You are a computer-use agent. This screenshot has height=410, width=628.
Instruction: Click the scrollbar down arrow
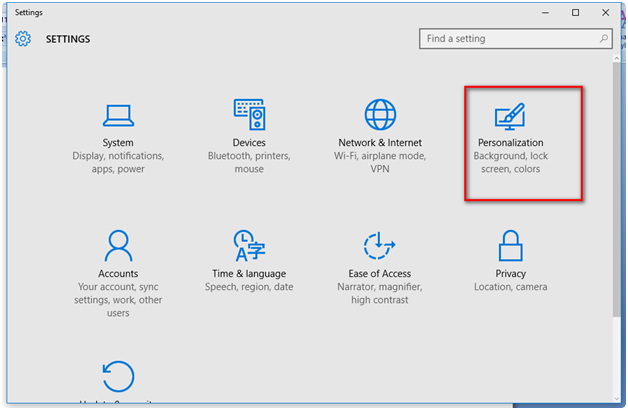coord(616,398)
